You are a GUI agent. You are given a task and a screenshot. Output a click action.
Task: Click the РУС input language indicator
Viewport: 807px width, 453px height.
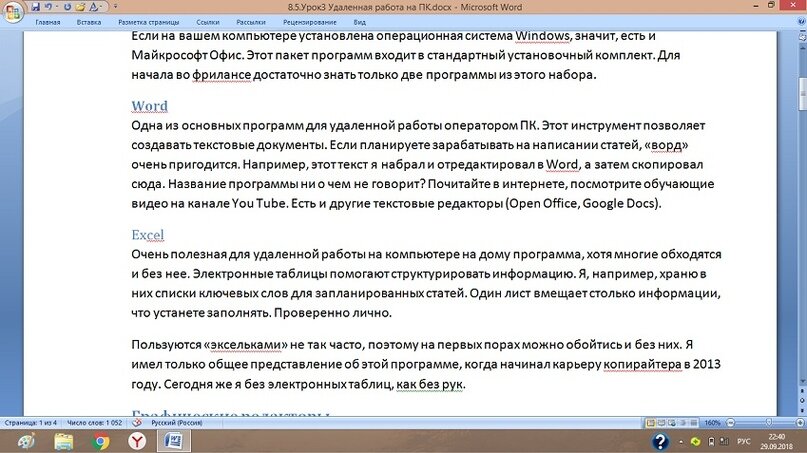[744, 442]
